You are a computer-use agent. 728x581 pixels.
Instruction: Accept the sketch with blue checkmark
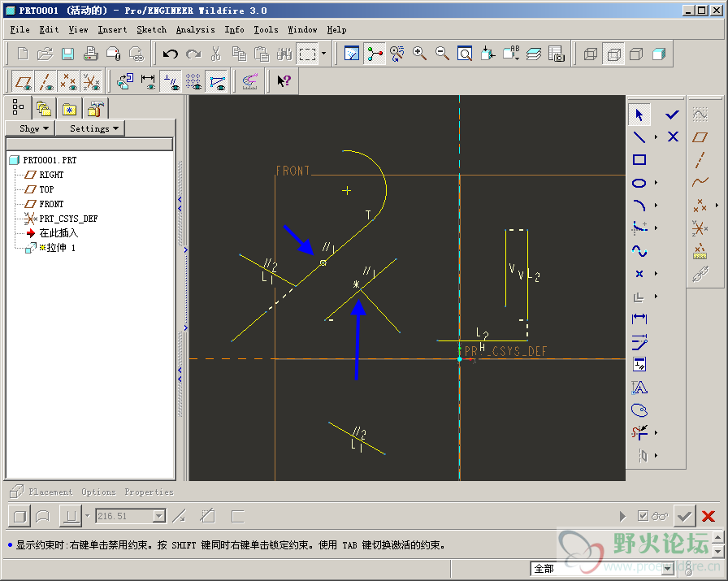point(672,115)
